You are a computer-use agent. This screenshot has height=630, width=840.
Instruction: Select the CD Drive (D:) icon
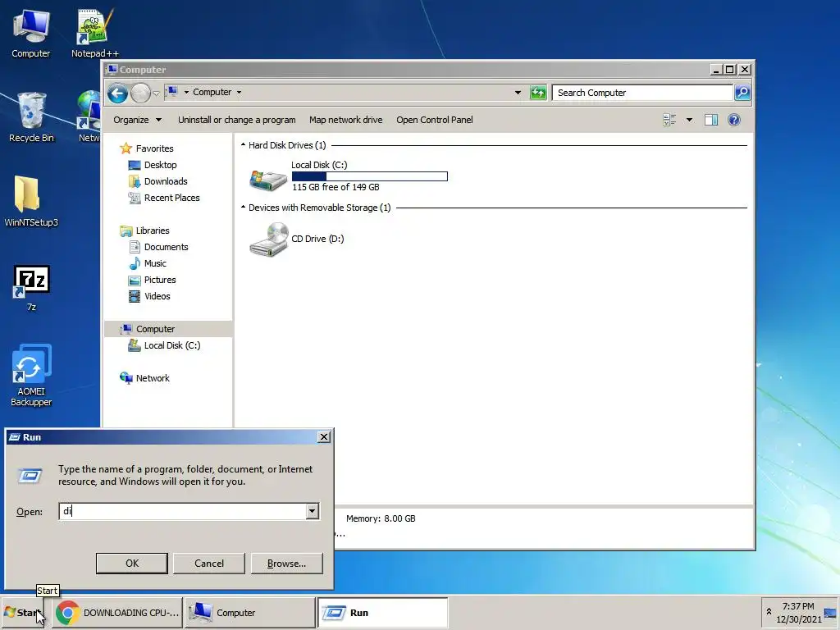[269, 240]
